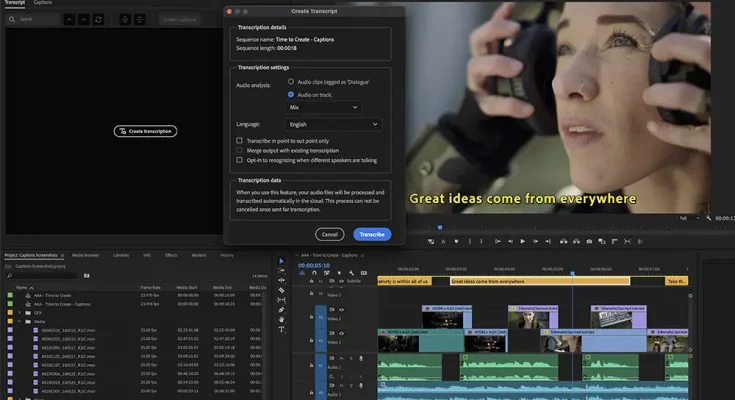Select the Razor tool
Screen dimensions: 735x400
(281, 291)
